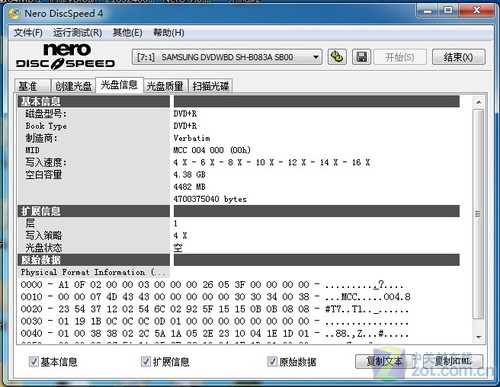The image size is (500, 387).
Task: Click the vertical scrollbar thumb
Action: click(479, 214)
